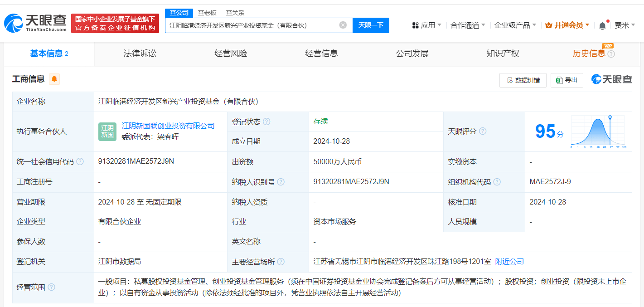Open 江阴新国联创业投资有限公司 link
644x307 pixels.
(x=168, y=126)
